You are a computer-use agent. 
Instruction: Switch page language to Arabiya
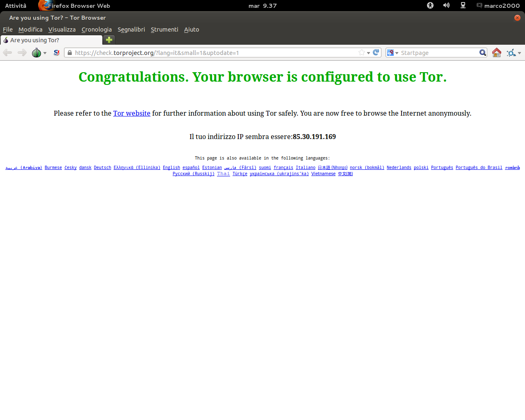24,167
